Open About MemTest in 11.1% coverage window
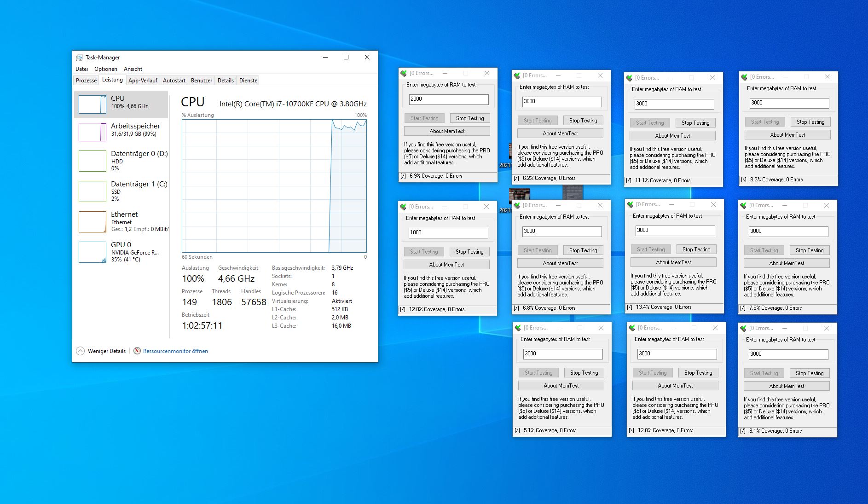Viewport: 868px width, 504px height. point(672,136)
